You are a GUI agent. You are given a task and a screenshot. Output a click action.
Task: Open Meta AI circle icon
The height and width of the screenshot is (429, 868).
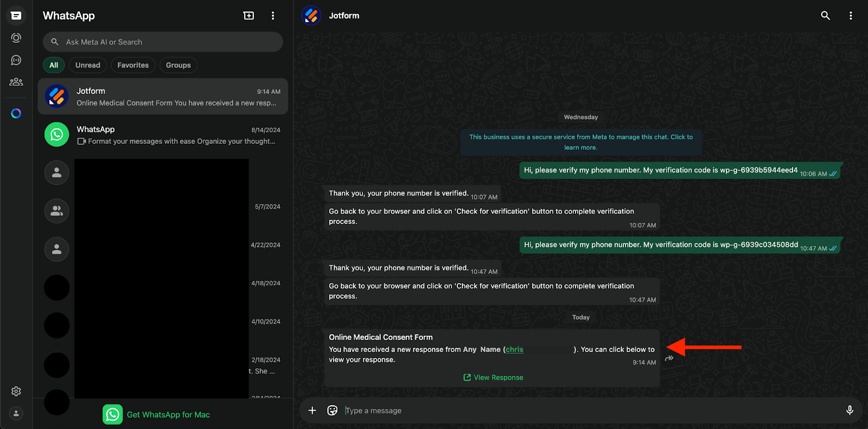pyautogui.click(x=16, y=113)
